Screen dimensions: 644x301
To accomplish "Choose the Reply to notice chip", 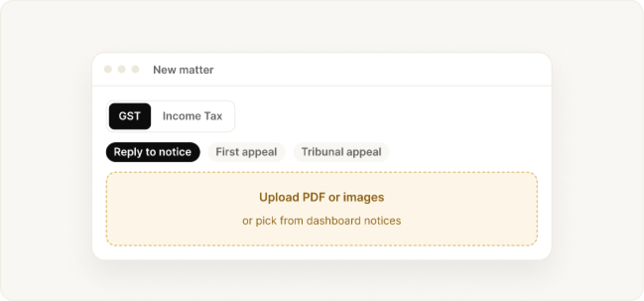I will coord(153,152).
